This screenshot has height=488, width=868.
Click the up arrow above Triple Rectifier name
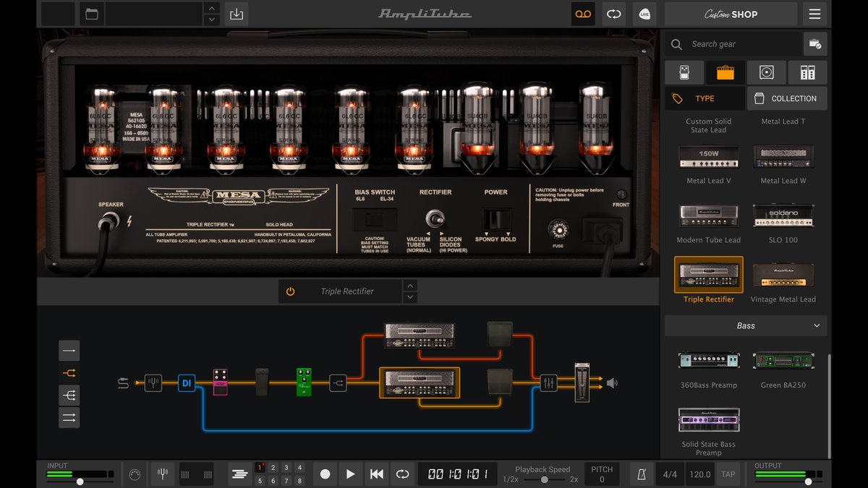[x=410, y=286]
